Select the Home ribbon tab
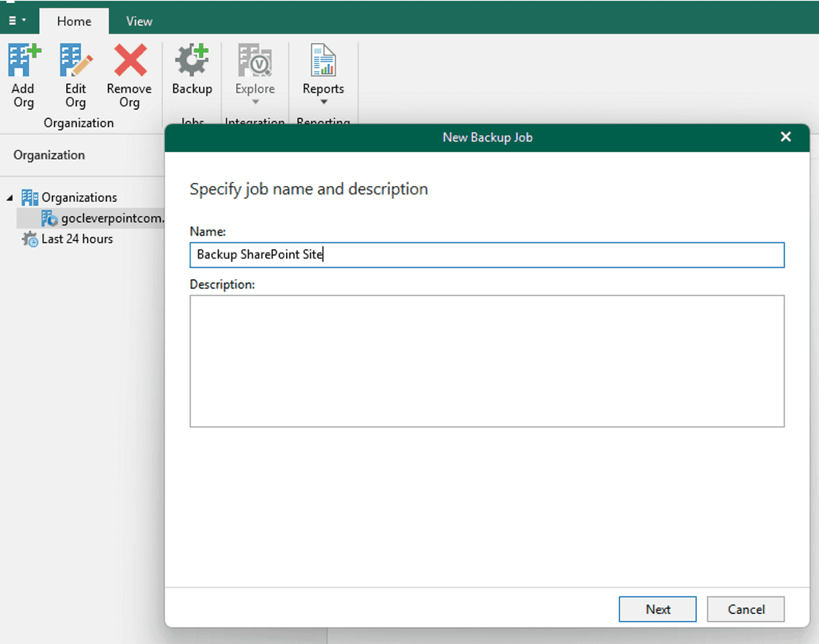The width and height of the screenshot is (819, 644). 74,21
